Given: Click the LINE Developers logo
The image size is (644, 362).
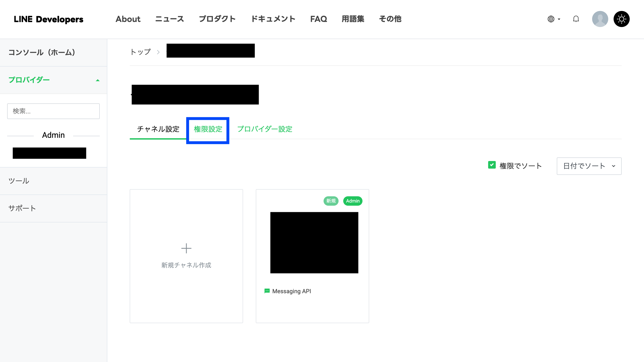Looking at the screenshot, I should 49,19.
